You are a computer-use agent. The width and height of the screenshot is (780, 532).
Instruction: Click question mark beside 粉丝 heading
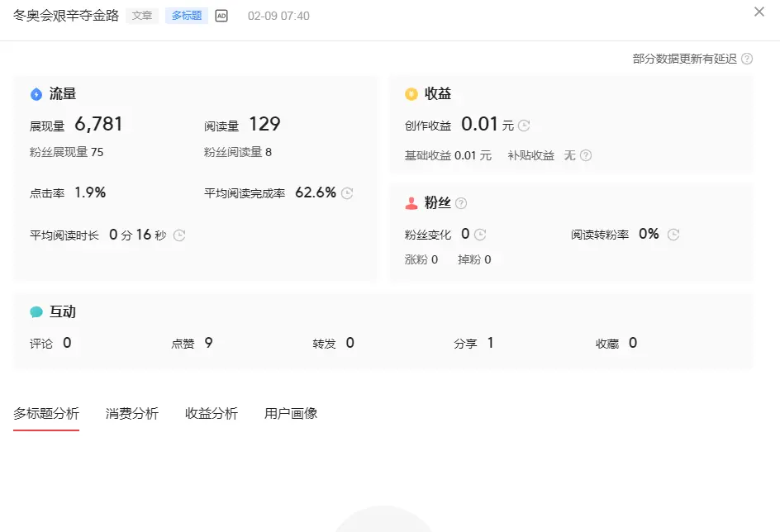click(461, 203)
